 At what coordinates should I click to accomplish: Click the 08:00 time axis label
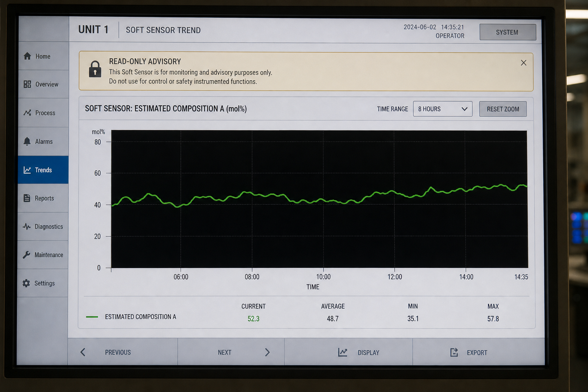coord(252,277)
